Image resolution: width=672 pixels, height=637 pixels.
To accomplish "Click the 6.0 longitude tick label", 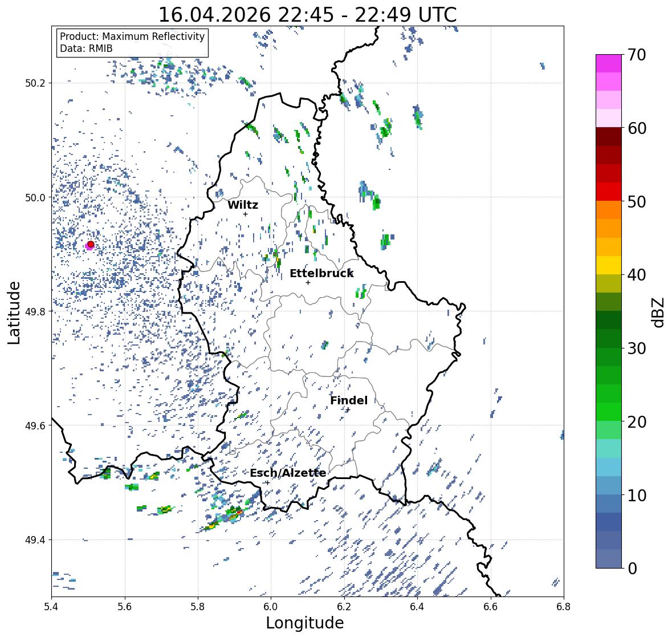I will pyautogui.click(x=271, y=607).
